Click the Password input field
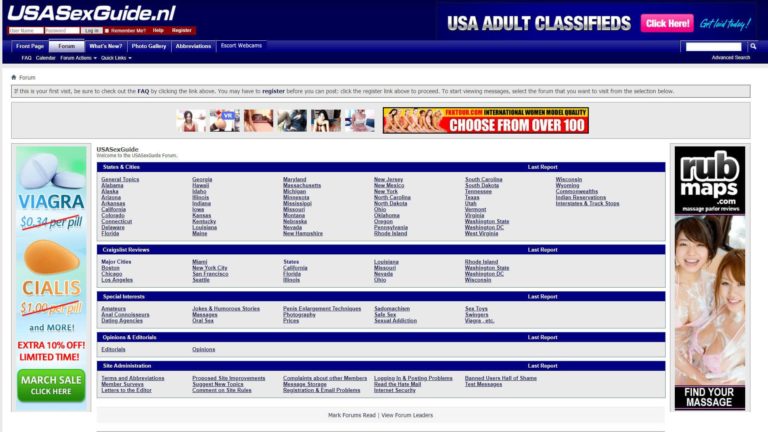Viewport: 768px width, 432px height. pos(62,30)
